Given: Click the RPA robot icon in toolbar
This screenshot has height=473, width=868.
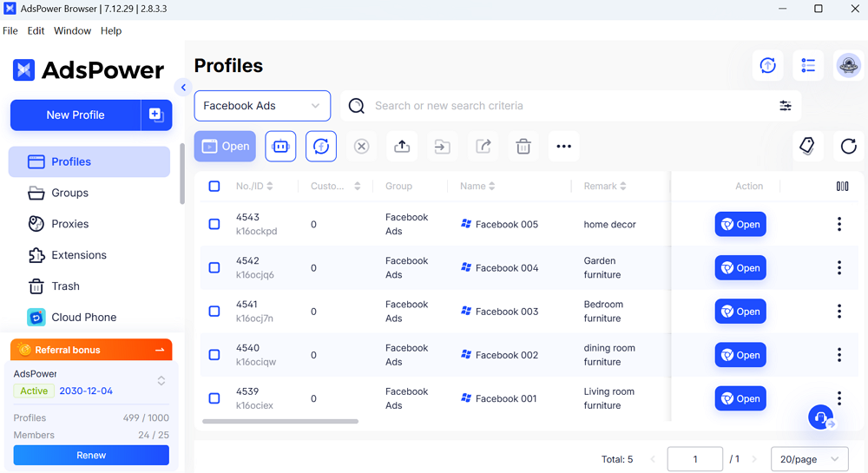Looking at the screenshot, I should [280, 147].
